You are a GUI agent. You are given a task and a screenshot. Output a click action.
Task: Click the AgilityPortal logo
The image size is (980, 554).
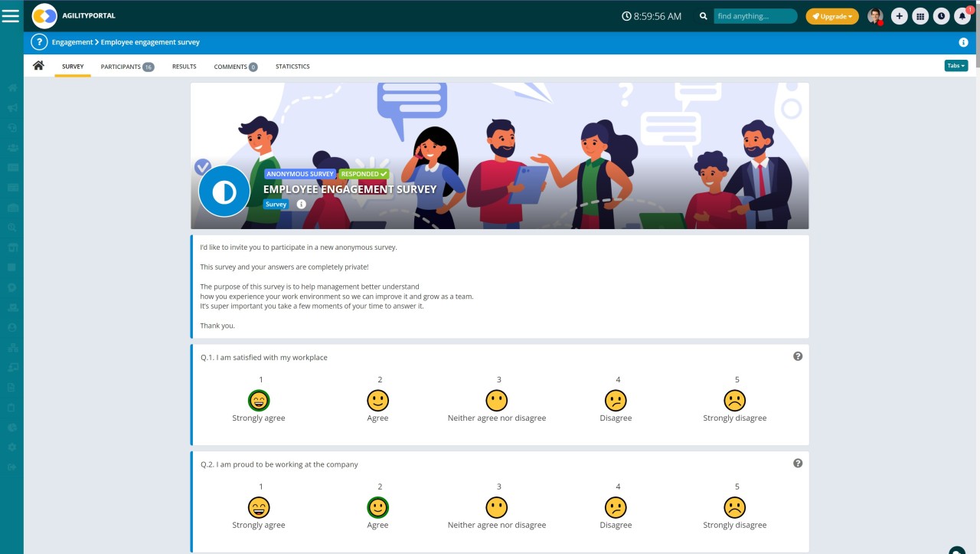pos(46,15)
